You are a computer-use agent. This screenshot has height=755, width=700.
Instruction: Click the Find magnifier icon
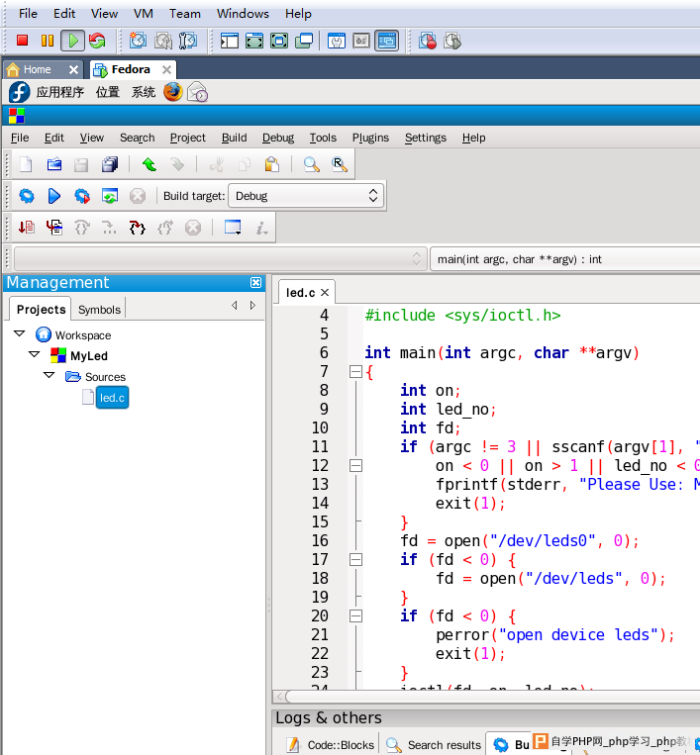click(311, 164)
